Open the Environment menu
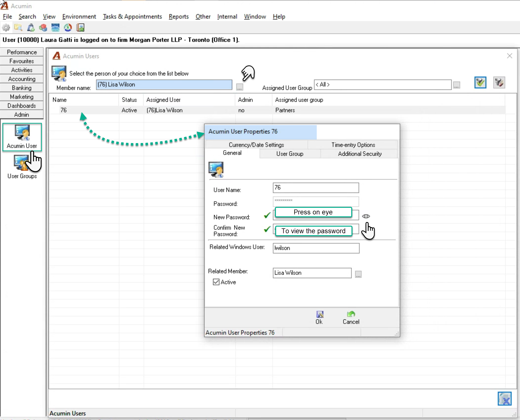Image resolution: width=520 pixels, height=420 pixels. click(79, 16)
